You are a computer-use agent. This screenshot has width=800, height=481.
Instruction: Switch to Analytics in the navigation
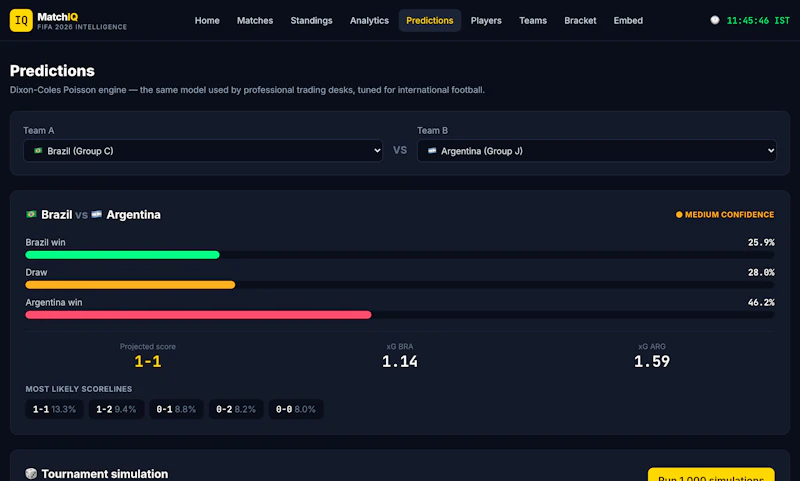click(x=369, y=20)
